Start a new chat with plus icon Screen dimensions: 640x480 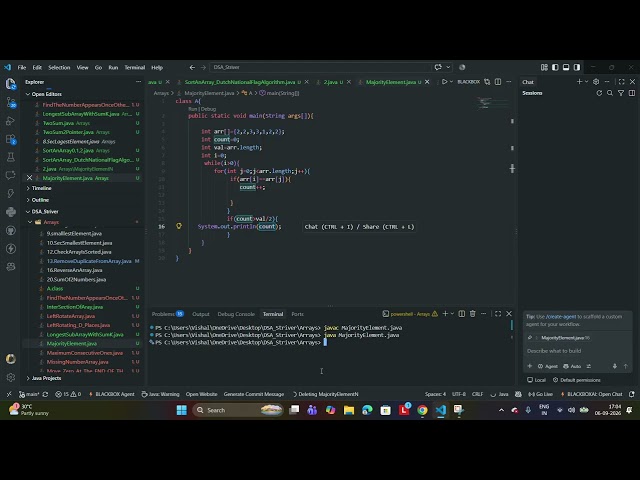579,82
